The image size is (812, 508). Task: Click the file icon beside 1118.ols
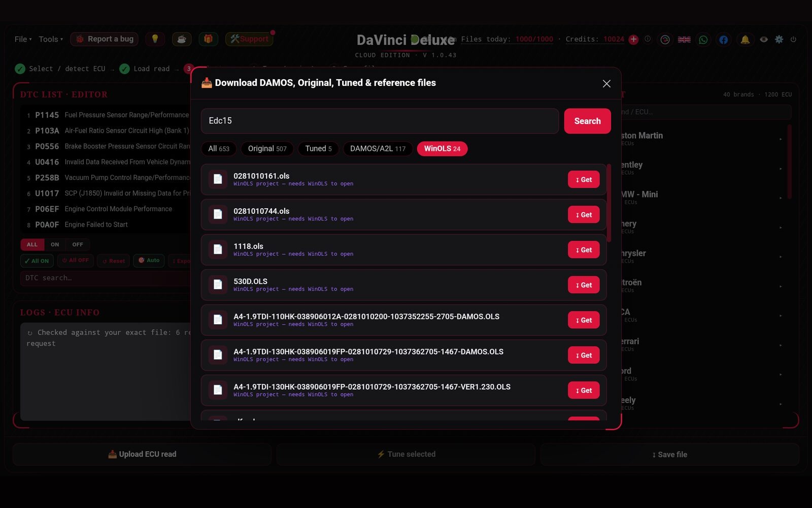(x=218, y=249)
